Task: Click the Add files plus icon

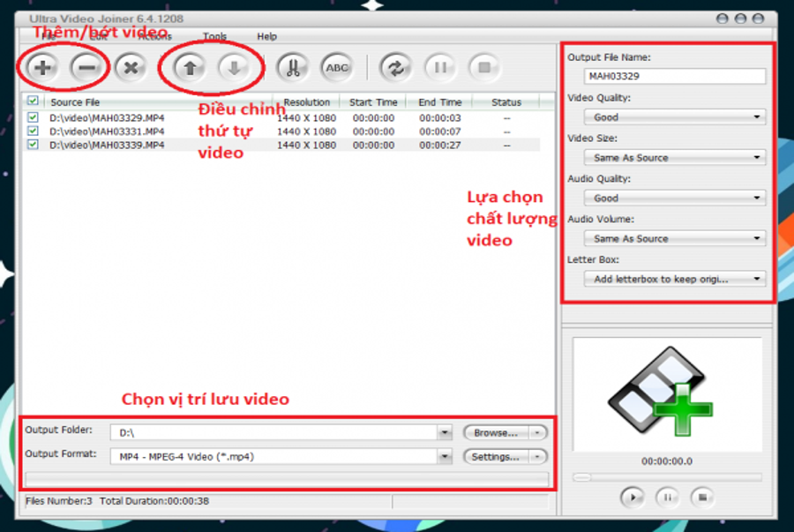Action: (42, 67)
